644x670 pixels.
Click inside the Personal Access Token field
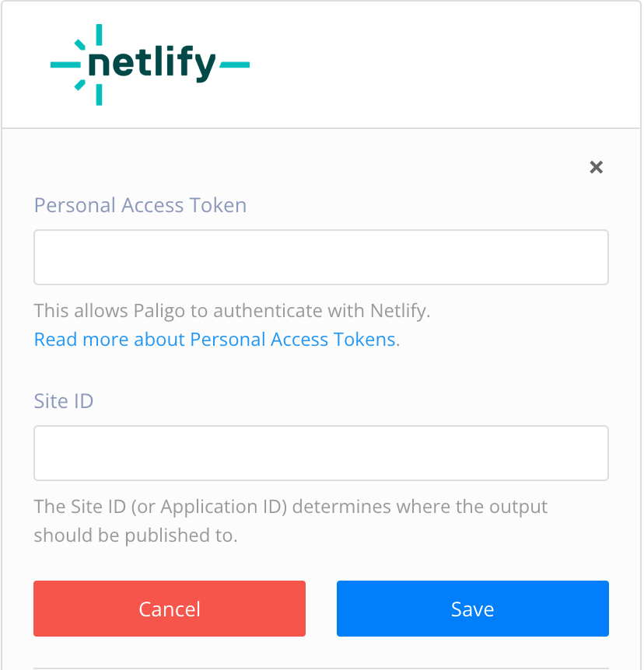pos(321,256)
